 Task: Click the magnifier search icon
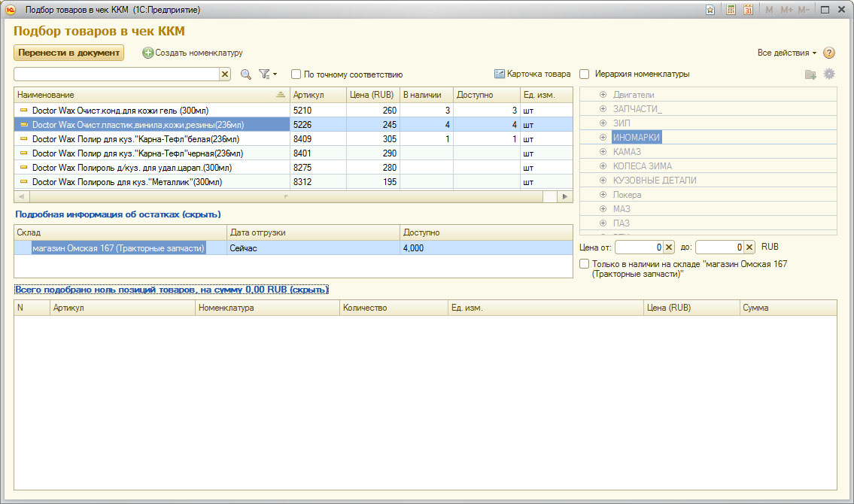pos(245,74)
